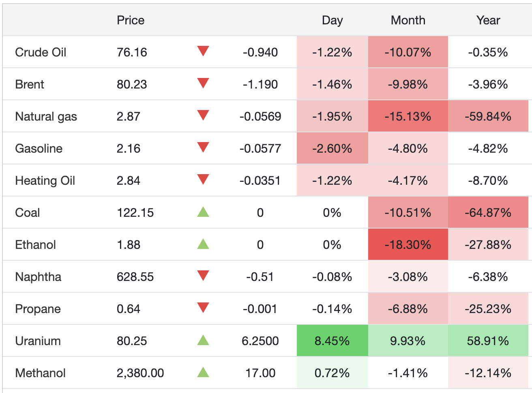The image size is (532, 393).
Task: Open the Methanol commodity link
Action: tap(40, 373)
